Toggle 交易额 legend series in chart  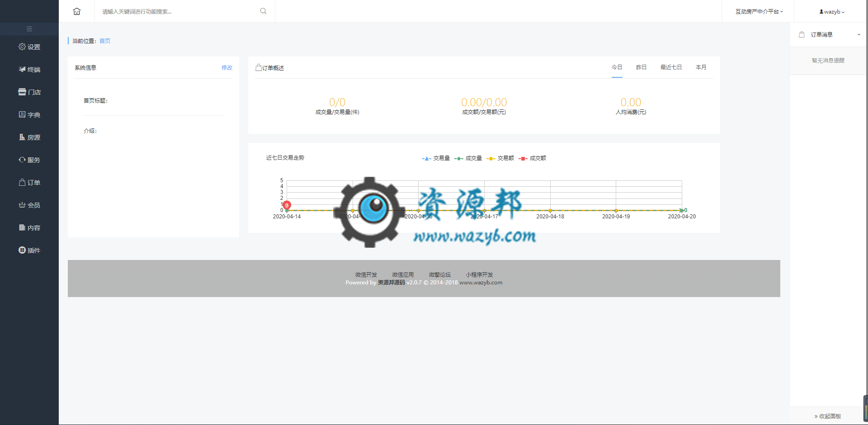500,158
